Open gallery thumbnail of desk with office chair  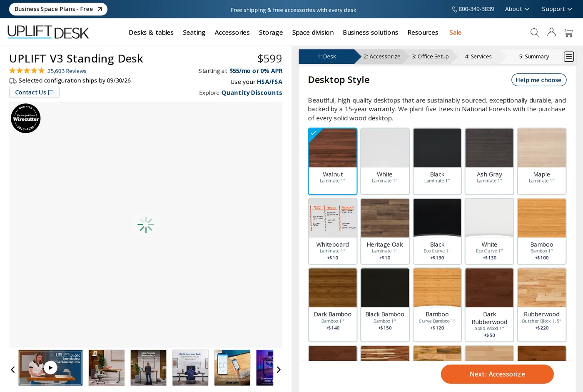107,368
